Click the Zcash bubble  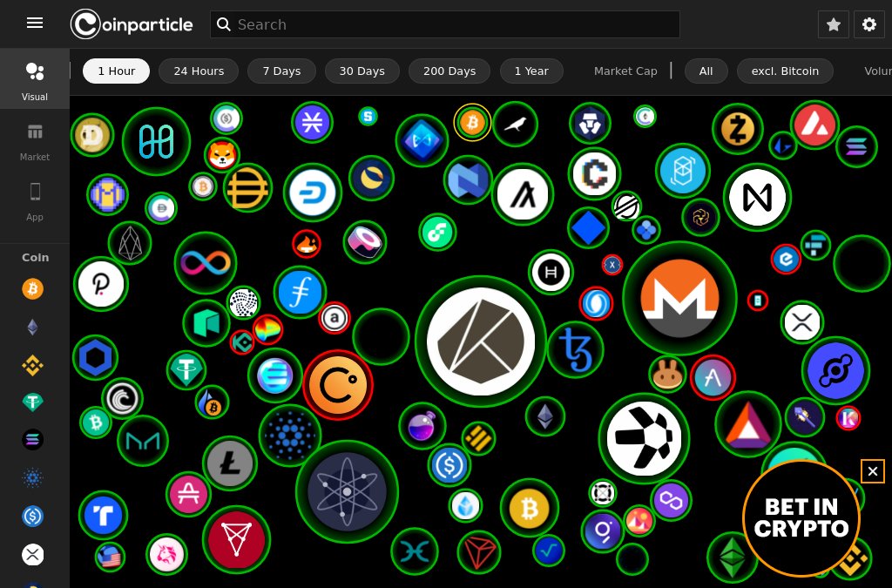(x=738, y=129)
